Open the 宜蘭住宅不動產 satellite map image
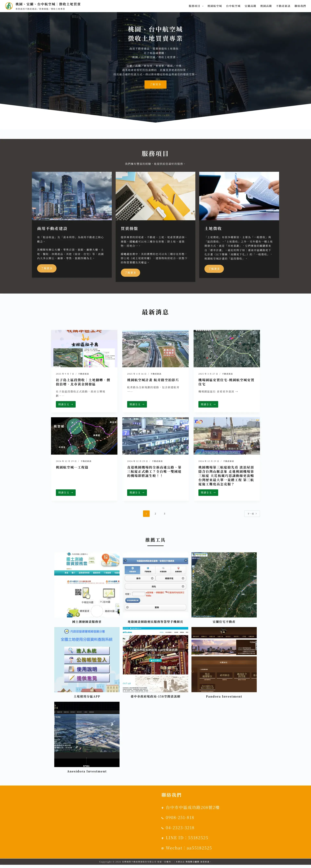The width and height of the screenshot is (311, 868). tap(224, 585)
